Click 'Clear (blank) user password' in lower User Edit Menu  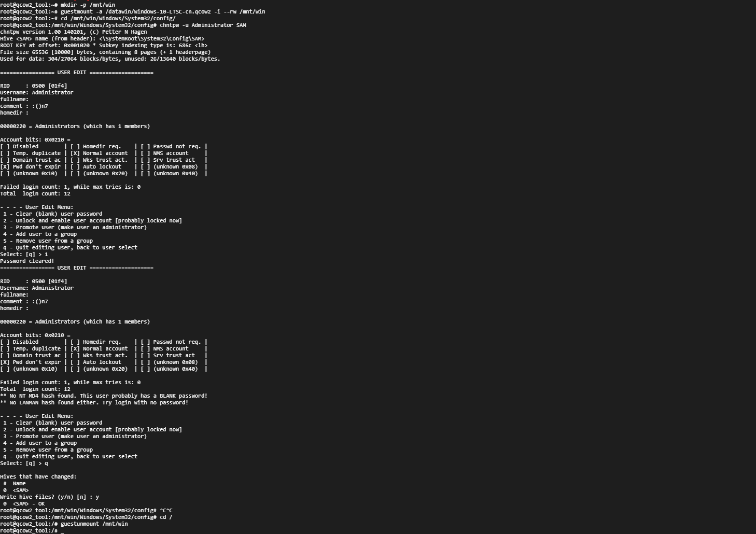(x=59, y=423)
